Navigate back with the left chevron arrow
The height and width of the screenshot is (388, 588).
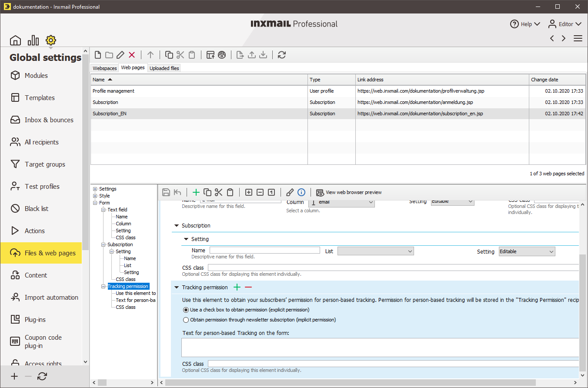coord(552,38)
